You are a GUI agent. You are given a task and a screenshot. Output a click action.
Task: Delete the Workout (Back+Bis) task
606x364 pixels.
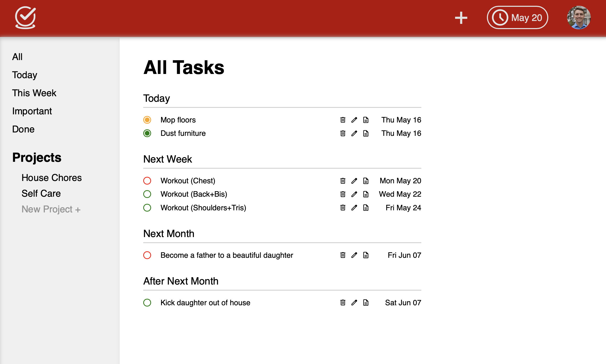click(x=343, y=194)
